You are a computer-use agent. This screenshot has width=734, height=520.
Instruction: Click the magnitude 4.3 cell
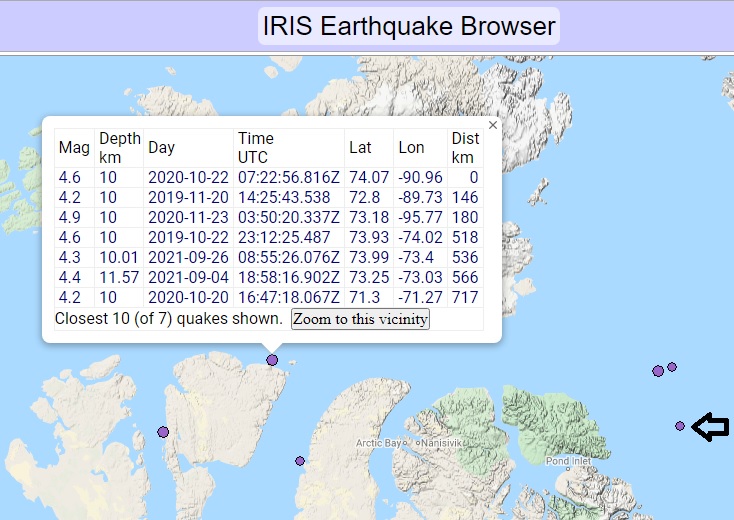click(x=74, y=257)
